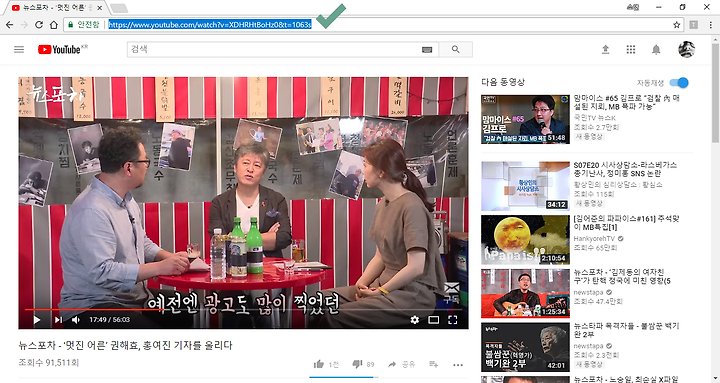
Task: Open the 2:10:54 파파이스 thumbnail
Action: point(525,240)
